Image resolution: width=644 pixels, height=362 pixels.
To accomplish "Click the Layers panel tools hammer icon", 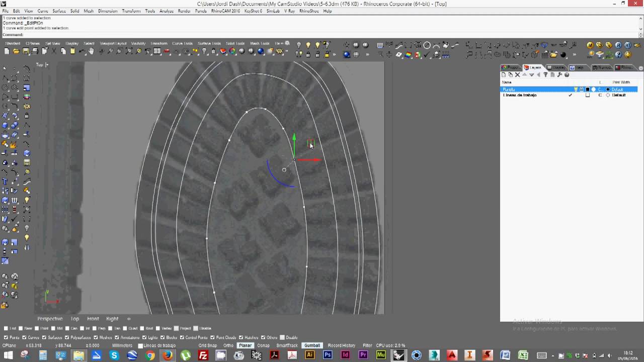I will [x=559, y=75].
